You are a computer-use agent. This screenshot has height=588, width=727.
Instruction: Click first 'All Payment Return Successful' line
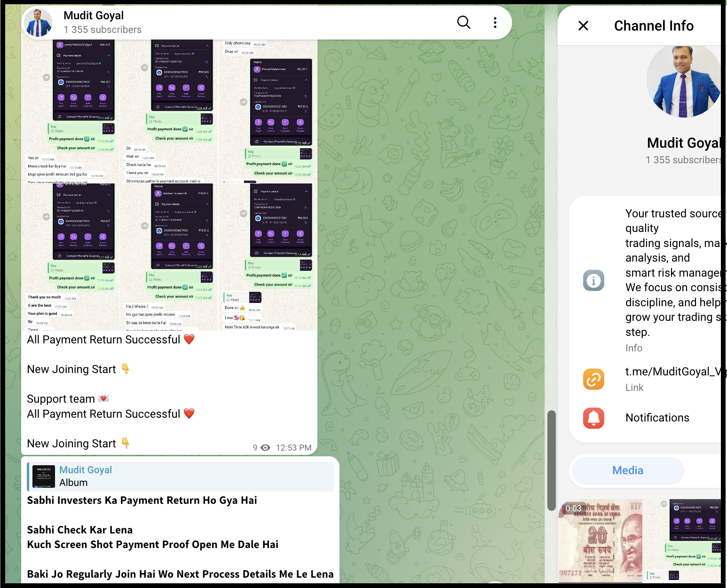111,340
